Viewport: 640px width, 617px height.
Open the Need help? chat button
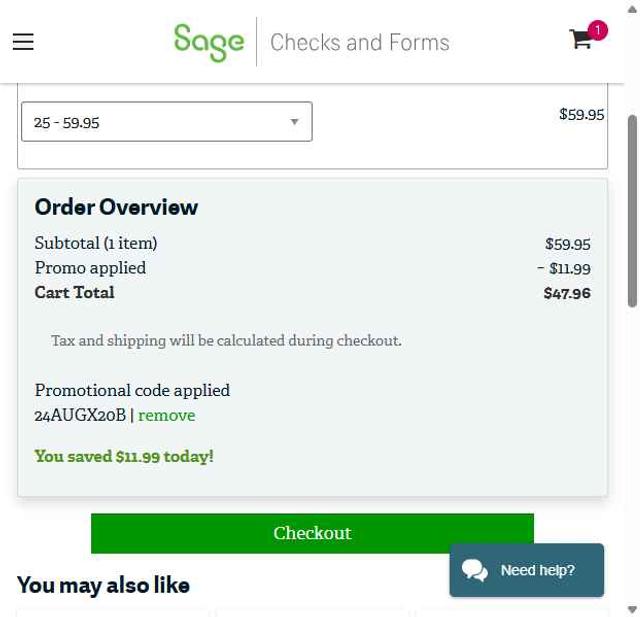pyautogui.click(x=537, y=570)
